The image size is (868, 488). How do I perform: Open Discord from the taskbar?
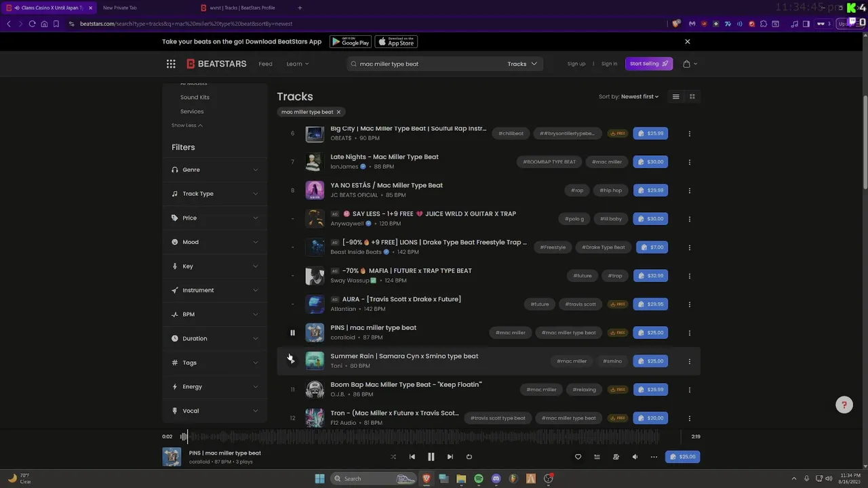click(496, 479)
